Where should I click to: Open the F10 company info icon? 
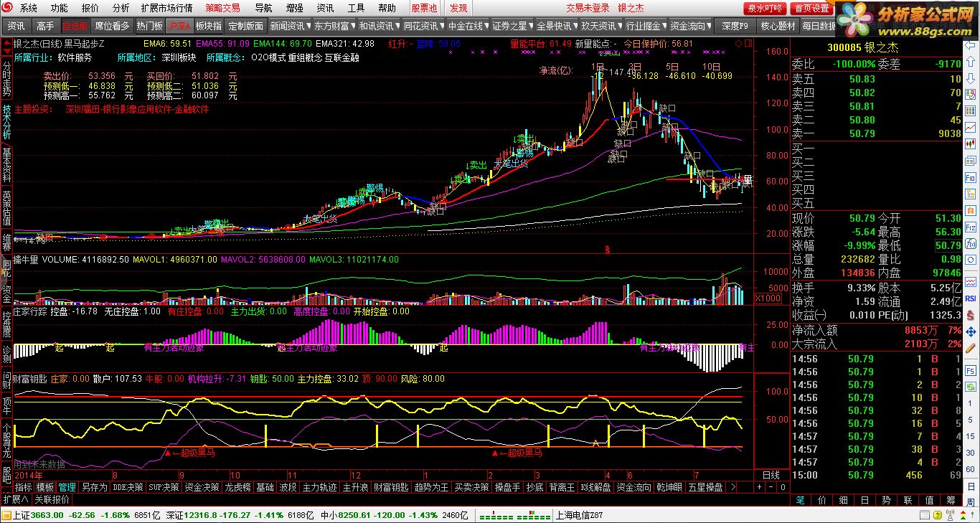[969, 177]
